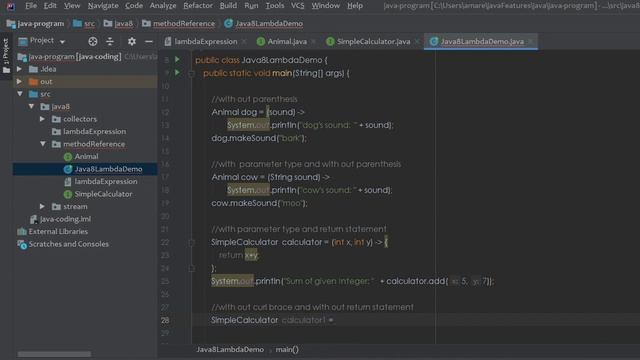Screen dimensions: 640x360
Task: Click the java-program breadcrumb
Action: [36, 24]
